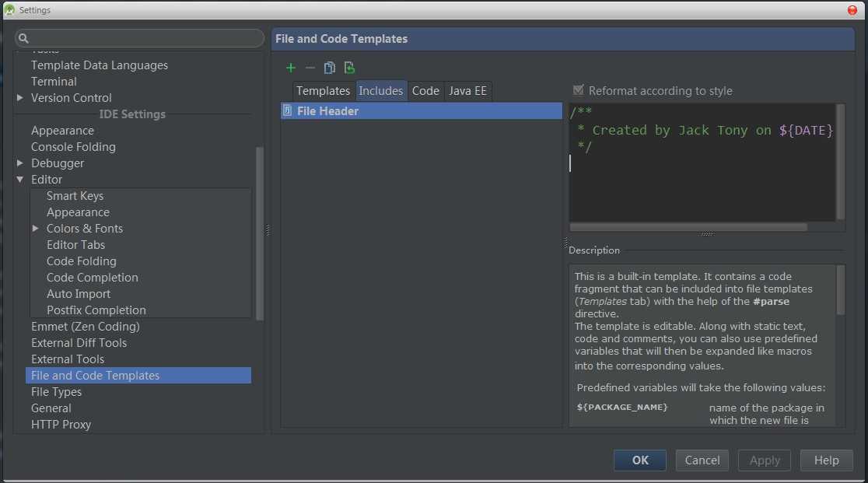Open Code Completion settings
Viewport: 868px width, 483px height.
click(93, 277)
